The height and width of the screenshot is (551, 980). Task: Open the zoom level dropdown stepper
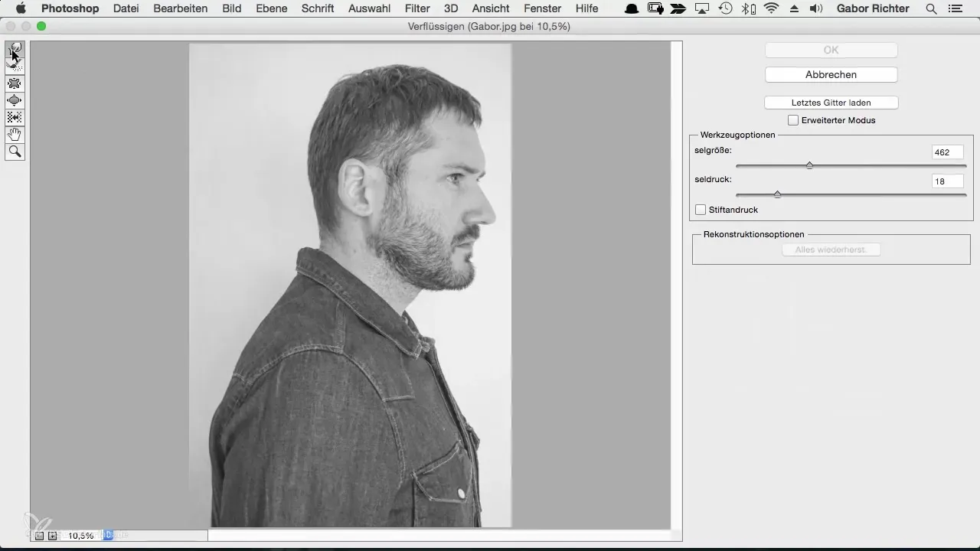point(108,536)
